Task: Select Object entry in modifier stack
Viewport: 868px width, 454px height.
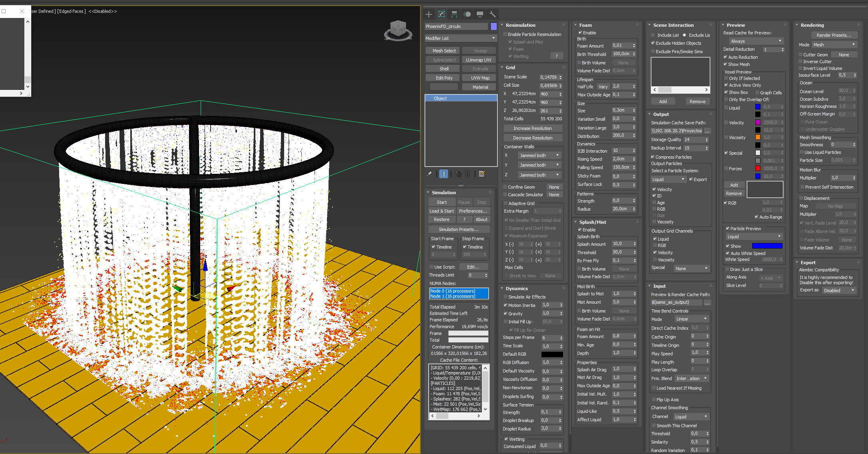Action: pos(461,98)
